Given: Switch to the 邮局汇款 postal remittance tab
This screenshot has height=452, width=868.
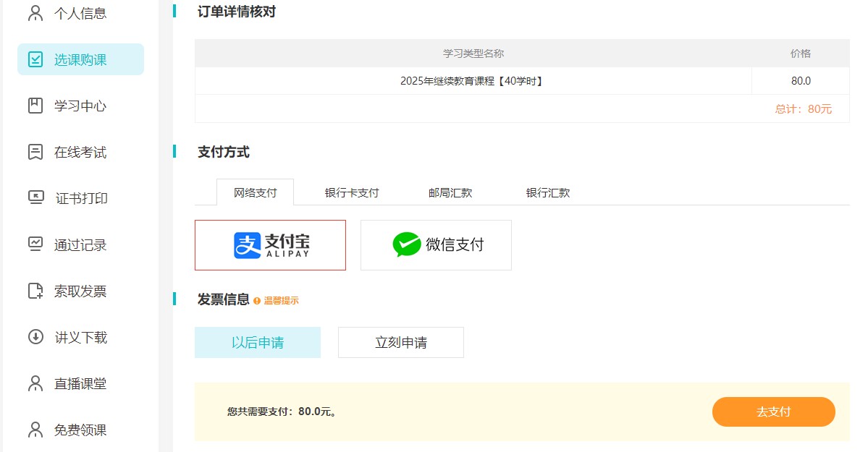Looking at the screenshot, I should point(449,192).
